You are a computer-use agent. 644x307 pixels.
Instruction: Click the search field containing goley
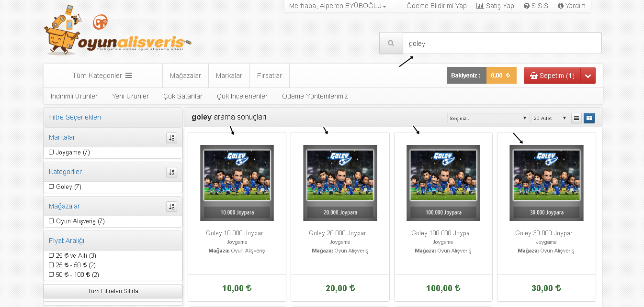coord(502,44)
